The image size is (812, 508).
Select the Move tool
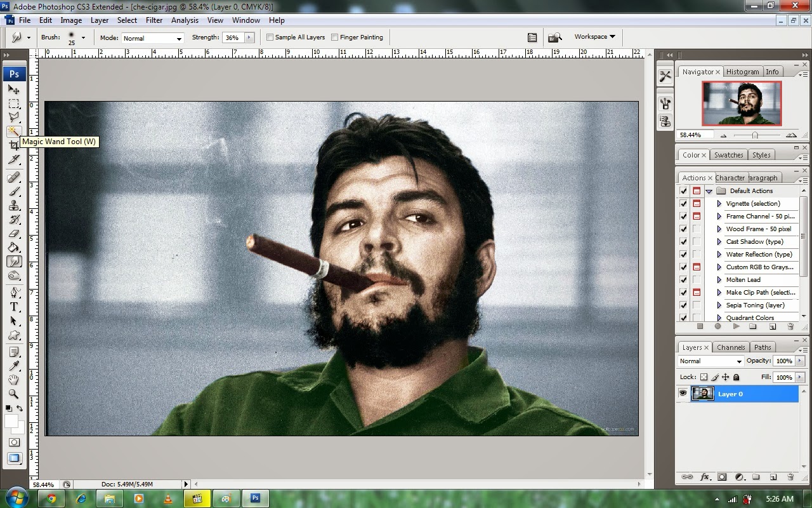(14, 90)
